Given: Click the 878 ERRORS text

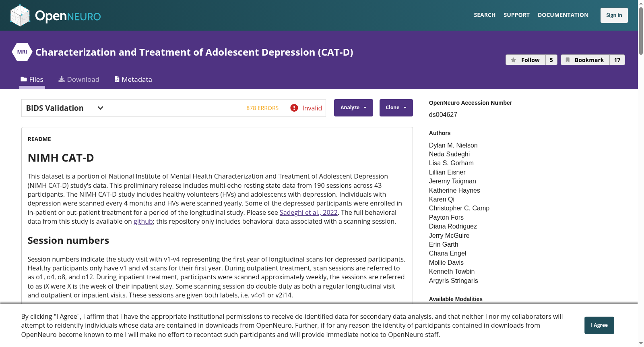Looking at the screenshot, I should [262, 108].
